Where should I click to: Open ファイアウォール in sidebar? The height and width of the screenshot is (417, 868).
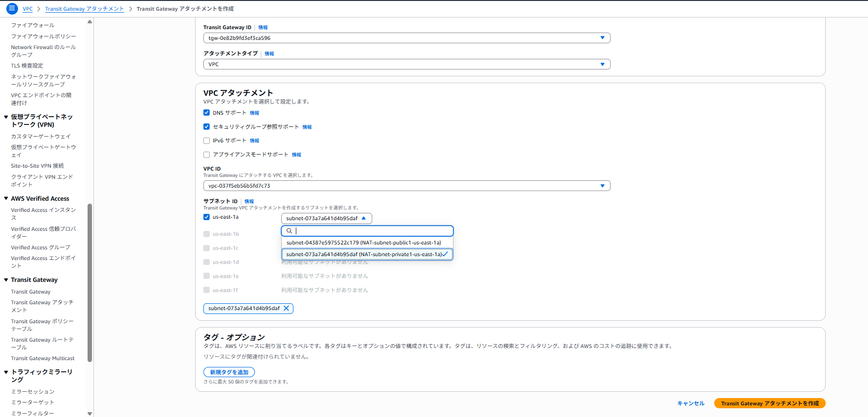tap(33, 25)
